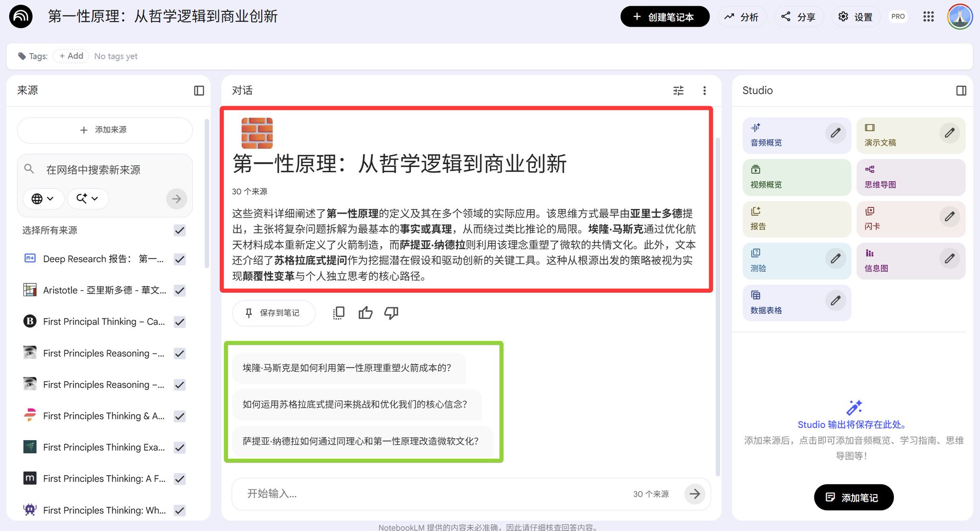Edit the 闪卡 options pencil

(949, 217)
